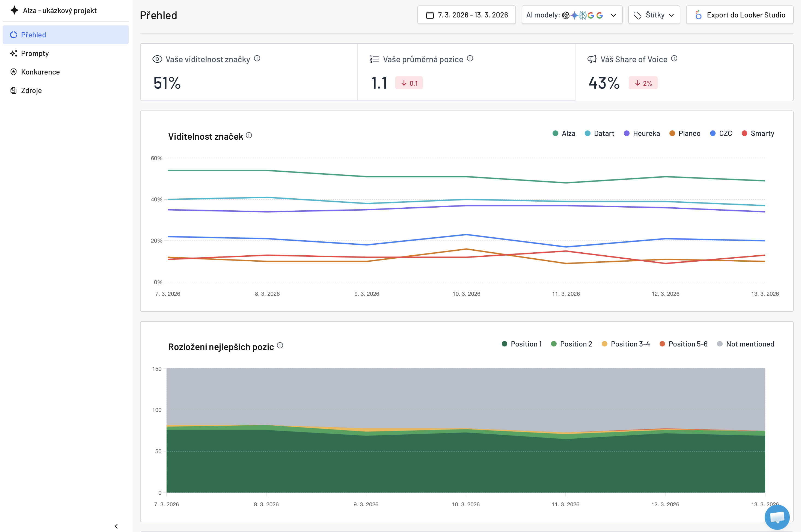
Task: Toggle Heureka series in chart legend
Action: tap(642, 133)
